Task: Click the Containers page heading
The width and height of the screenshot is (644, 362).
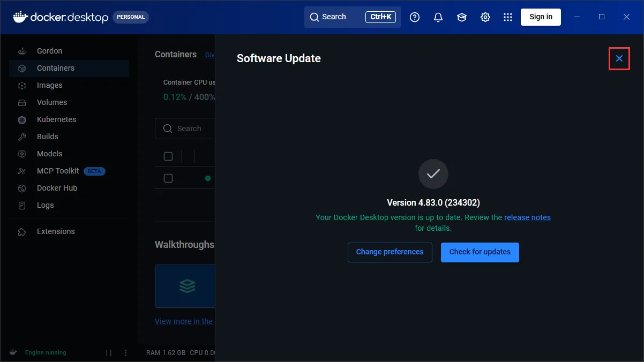Action: (176, 55)
